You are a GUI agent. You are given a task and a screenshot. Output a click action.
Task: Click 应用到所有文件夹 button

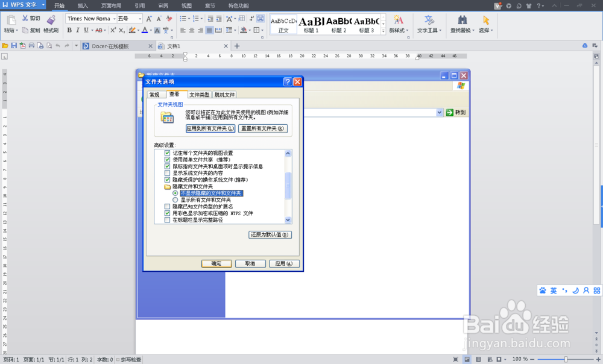coord(210,128)
